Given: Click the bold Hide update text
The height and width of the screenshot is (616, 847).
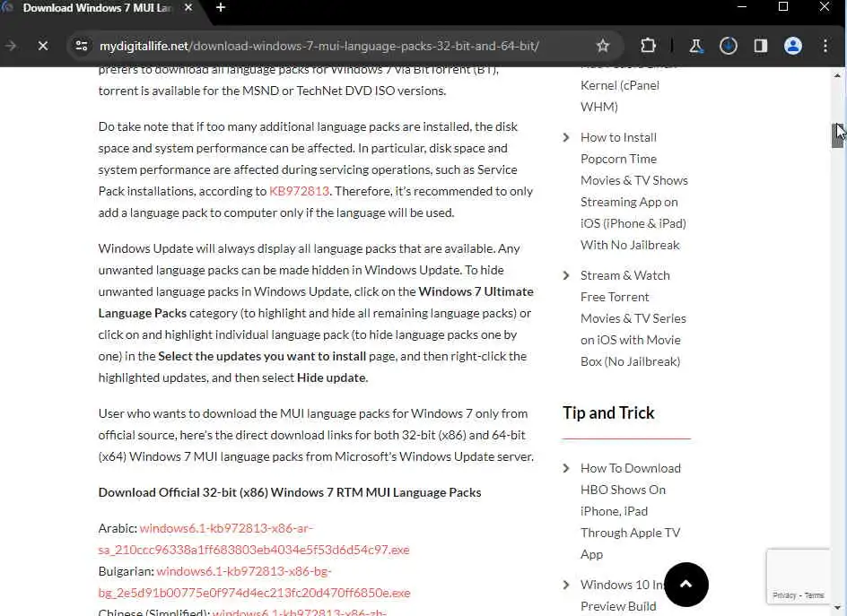Looking at the screenshot, I should tap(331, 377).
